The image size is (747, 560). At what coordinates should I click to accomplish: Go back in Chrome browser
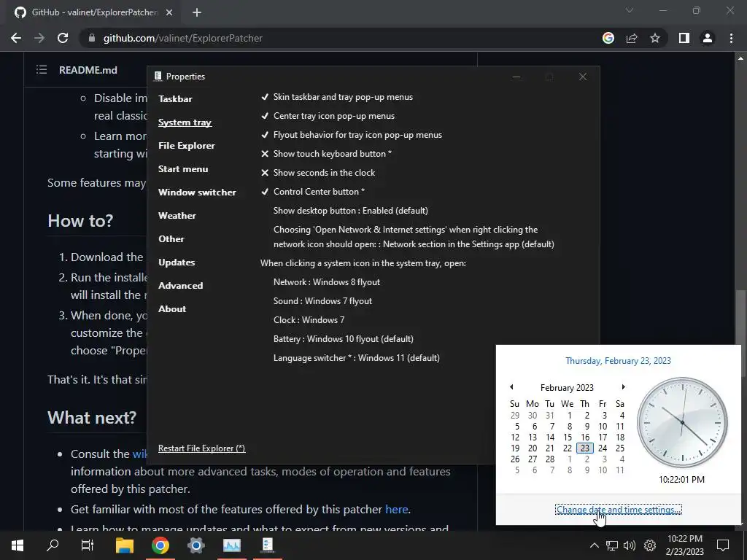[16, 38]
